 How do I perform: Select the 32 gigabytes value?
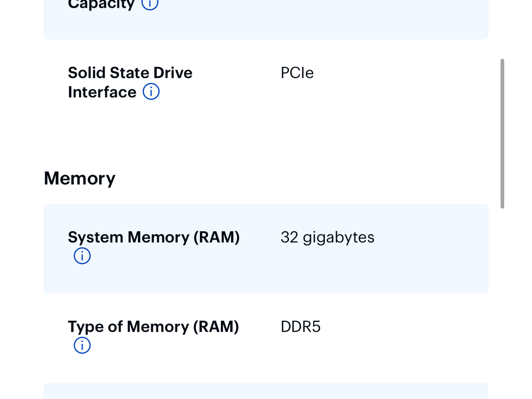click(x=328, y=238)
